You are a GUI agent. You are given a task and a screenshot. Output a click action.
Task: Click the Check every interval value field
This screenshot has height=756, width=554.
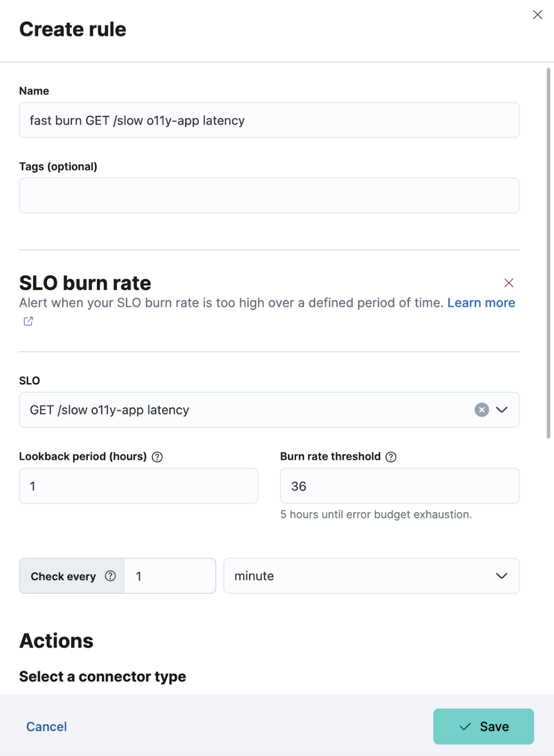tap(170, 576)
